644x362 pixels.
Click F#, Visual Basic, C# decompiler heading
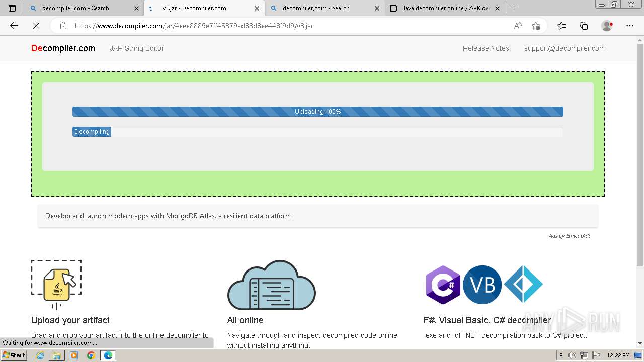[487, 320]
